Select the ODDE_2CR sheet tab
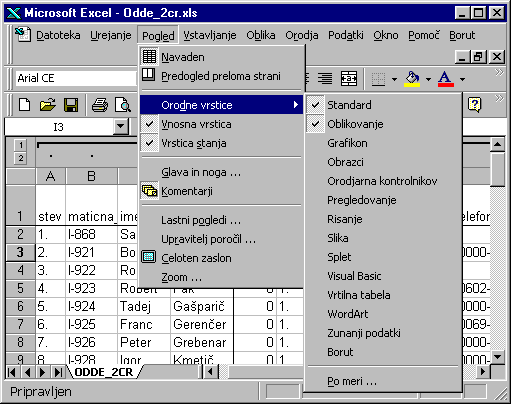Image resolution: width=511 pixels, height=404 pixels. point(104,372)
